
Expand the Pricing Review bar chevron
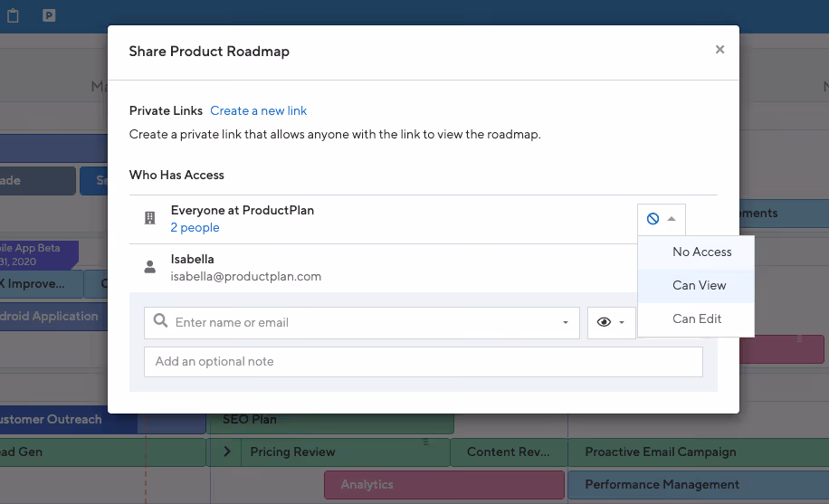(x=227, y=452)
